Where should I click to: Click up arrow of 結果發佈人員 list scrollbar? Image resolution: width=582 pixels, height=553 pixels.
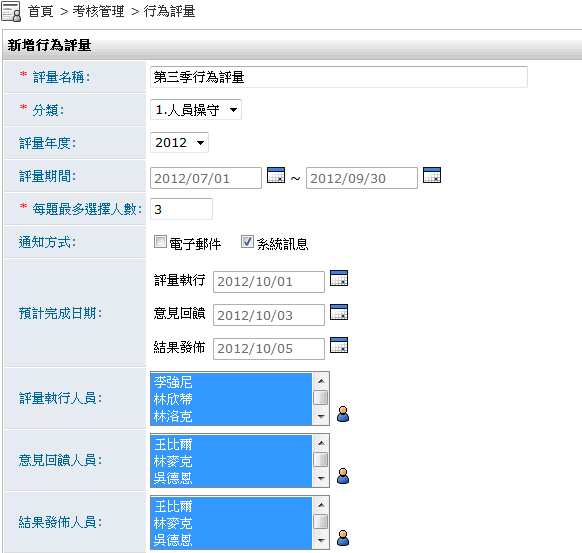(x=321, y=505)
